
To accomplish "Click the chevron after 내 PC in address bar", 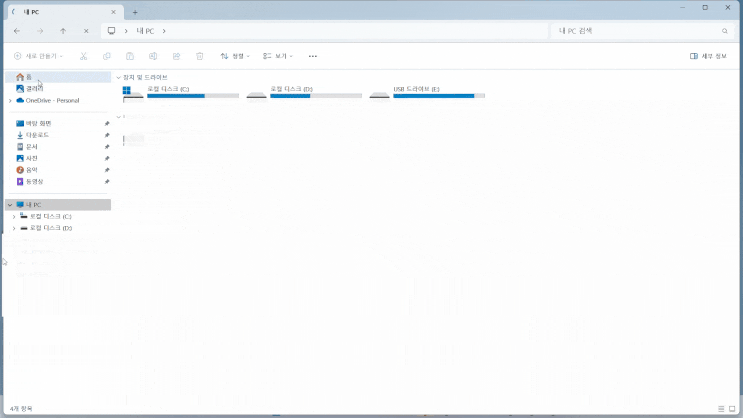I will pyautogui.click(x=164, y=31).
